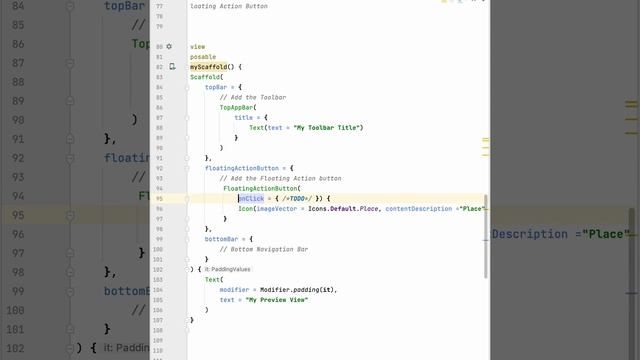This screenshot has height=360, width=640.
Task: Click Modifier.padding(it) on line 104
Action: [x=297, y=290]
